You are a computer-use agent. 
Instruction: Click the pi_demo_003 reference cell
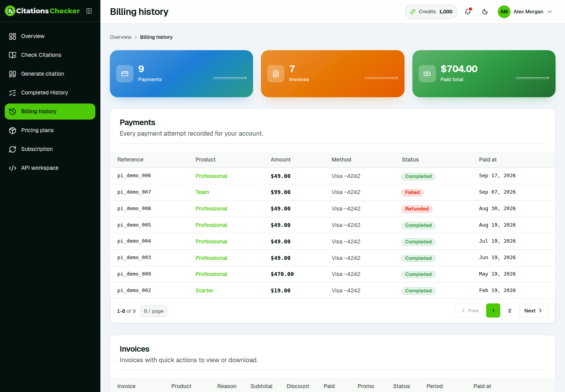[x=134, y=258]
